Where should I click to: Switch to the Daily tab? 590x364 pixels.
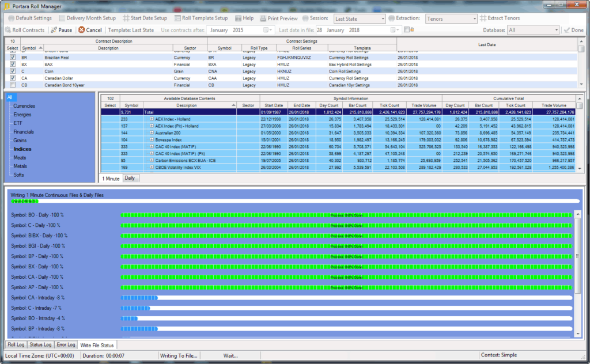coord(130,178)
